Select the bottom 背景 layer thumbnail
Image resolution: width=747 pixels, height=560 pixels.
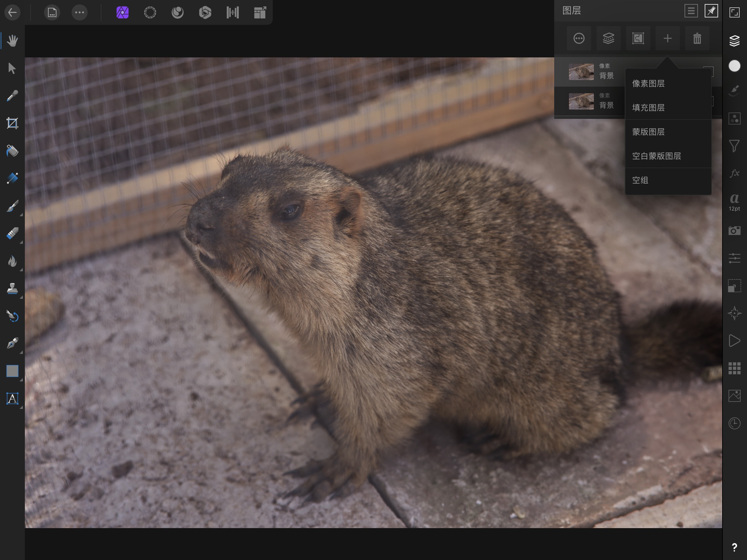click(x=581, y=102)
